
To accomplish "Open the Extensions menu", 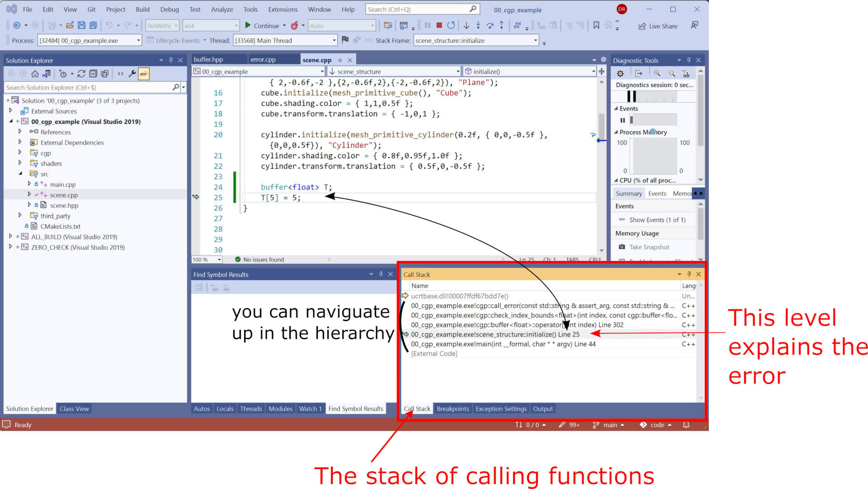I will pos(283,9).
